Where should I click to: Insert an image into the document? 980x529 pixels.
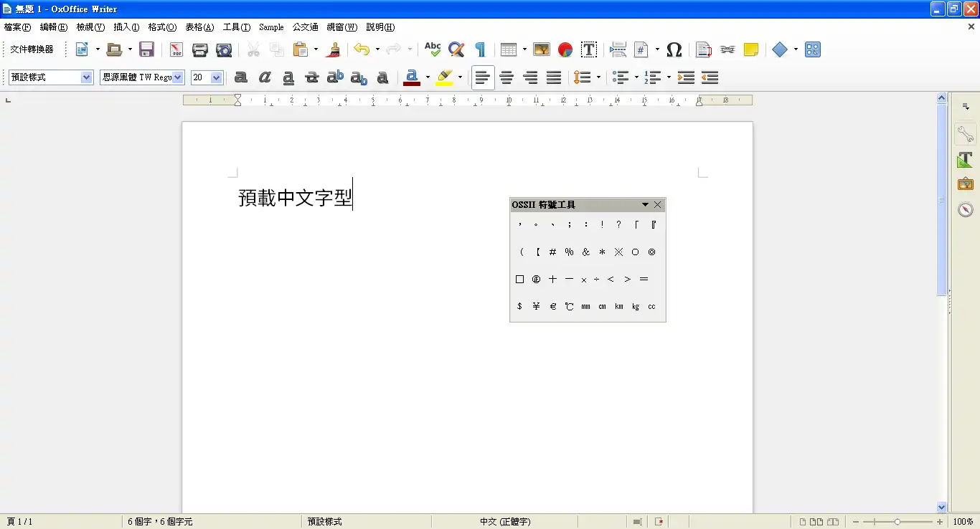coord(542,49)
